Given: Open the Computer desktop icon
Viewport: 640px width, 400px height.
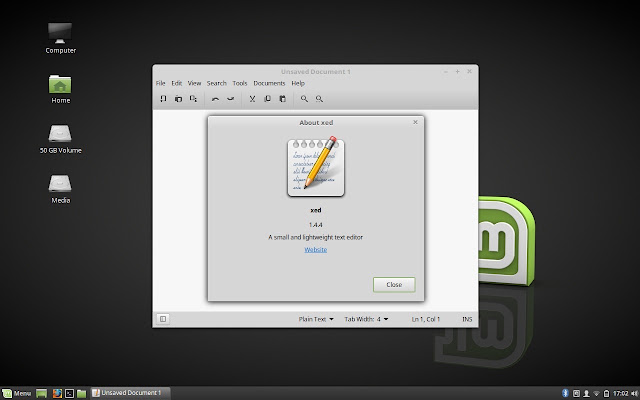Looking at the screenshot, I should (60, 38).
